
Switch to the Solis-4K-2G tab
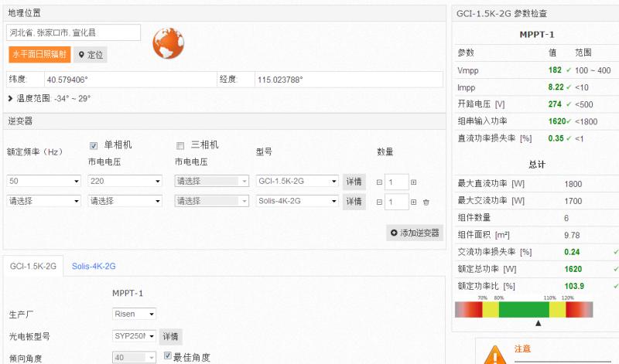coord(94,266)
